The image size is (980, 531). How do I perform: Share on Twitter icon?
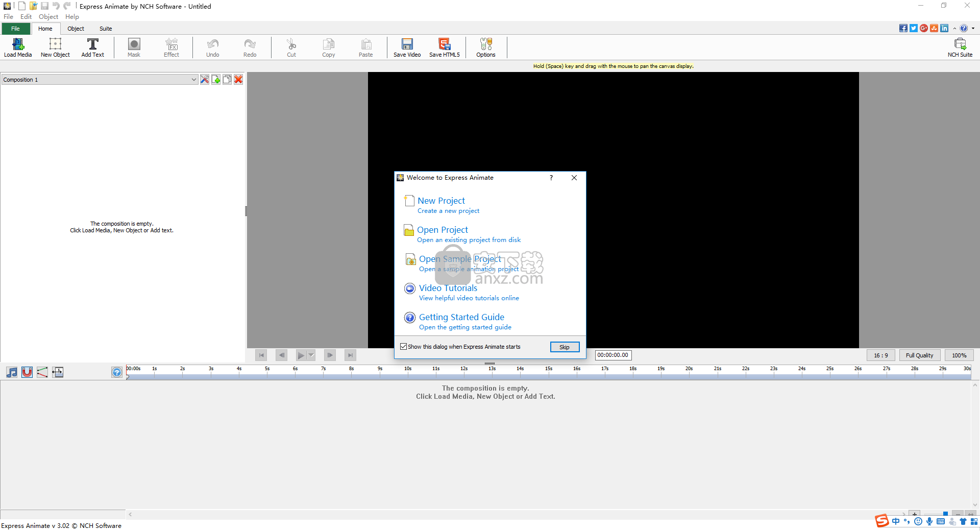click(914, 28)
